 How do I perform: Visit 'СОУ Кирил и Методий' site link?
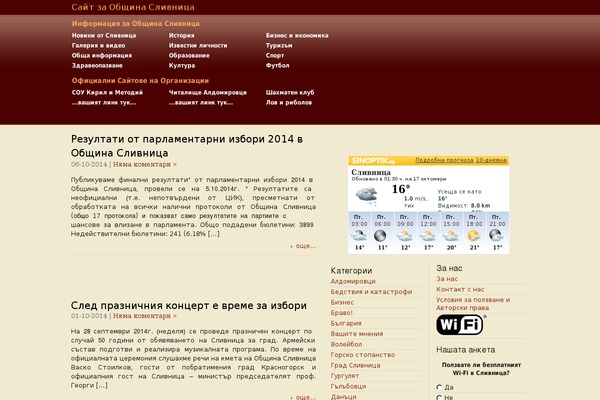(107, 92)
